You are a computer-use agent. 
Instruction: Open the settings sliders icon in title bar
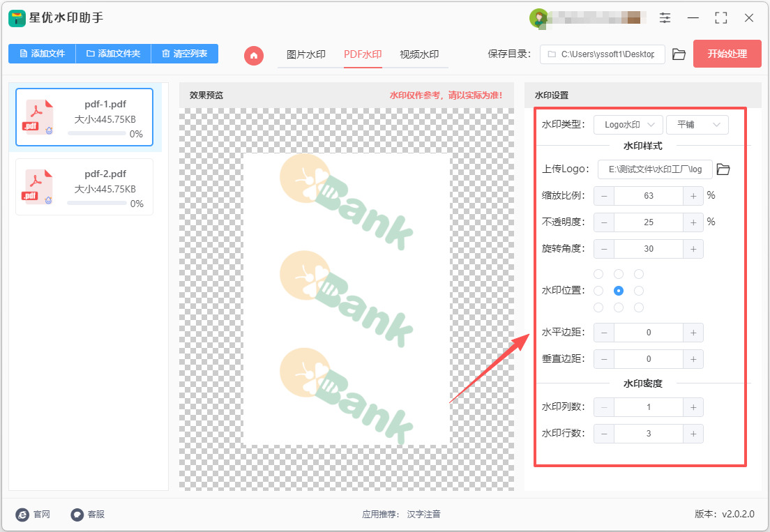tap(665, 18)
